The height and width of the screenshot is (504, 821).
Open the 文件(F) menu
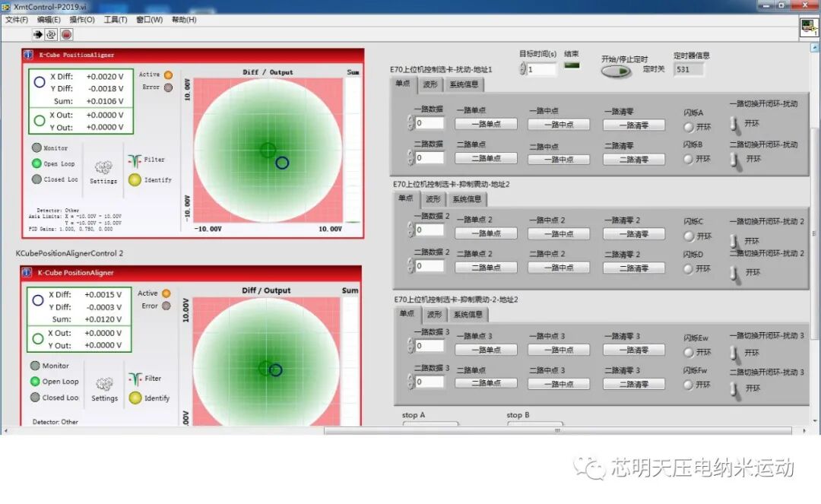(x=17, y=19)
